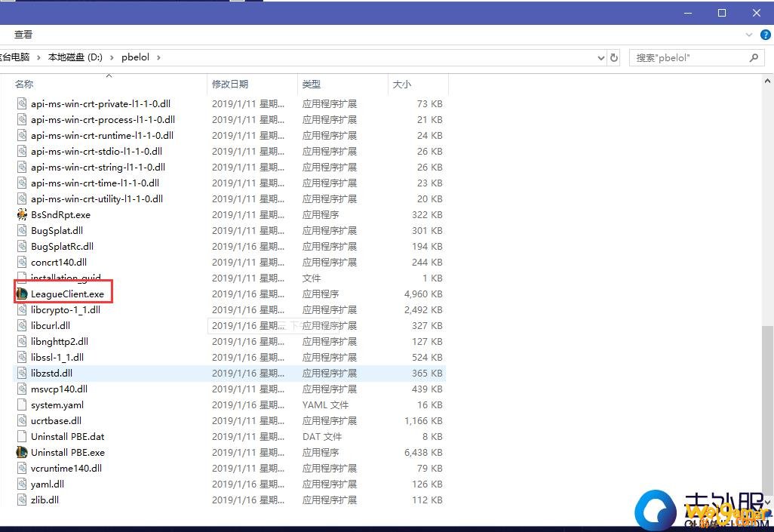Click the BsSndRpt.exe bug icon
The width and height of the screenshot is (774, 532).
22,214
